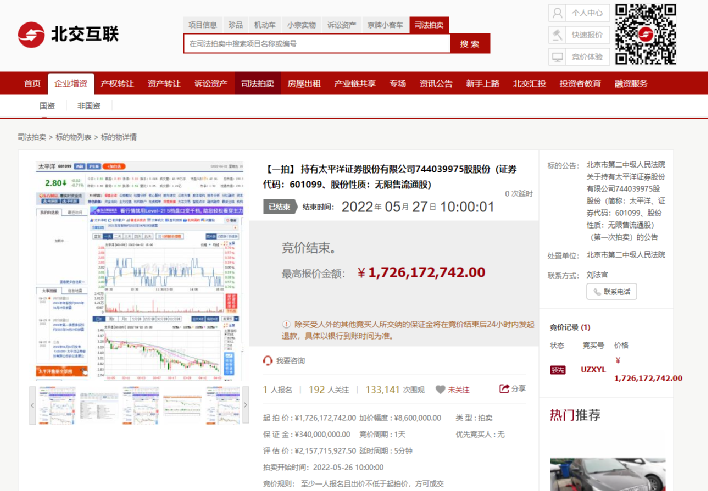Select the third gallery thumbnail
708x491 pixels.
tap(141, 405)
